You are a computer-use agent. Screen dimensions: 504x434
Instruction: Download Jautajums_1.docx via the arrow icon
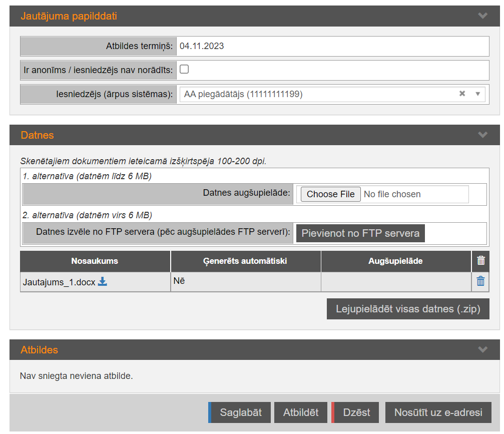coord(103,282)
